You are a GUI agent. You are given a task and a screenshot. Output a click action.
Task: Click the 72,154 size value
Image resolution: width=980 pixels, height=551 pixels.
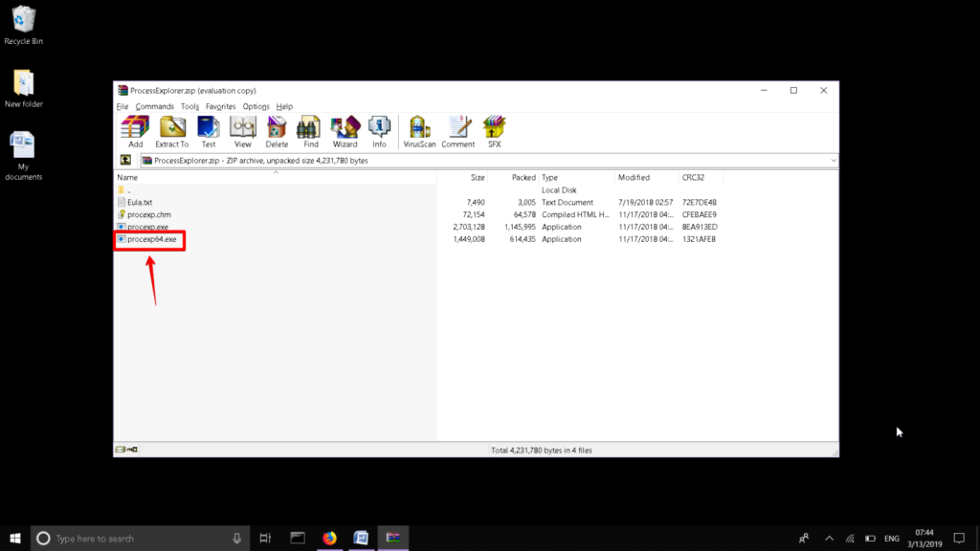click(473, 214)
